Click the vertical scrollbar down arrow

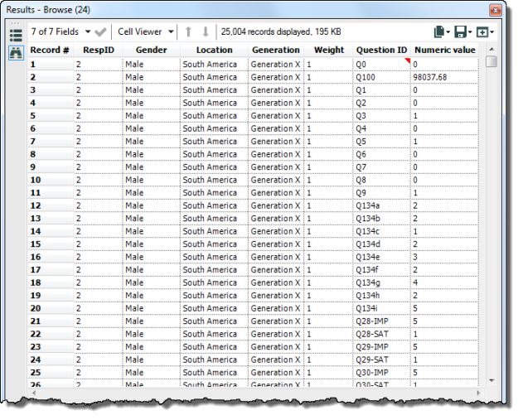pyautogui.click(x=491, y=380)
